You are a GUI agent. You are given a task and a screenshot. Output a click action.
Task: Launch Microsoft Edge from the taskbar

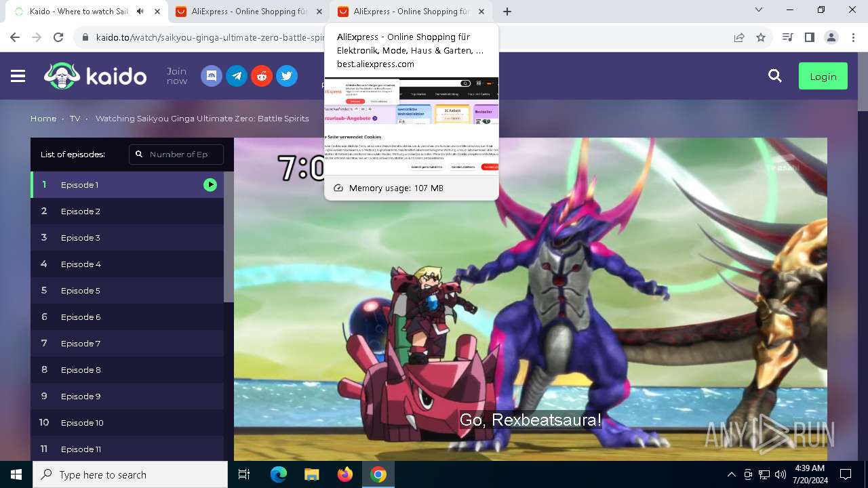point(279,474)
